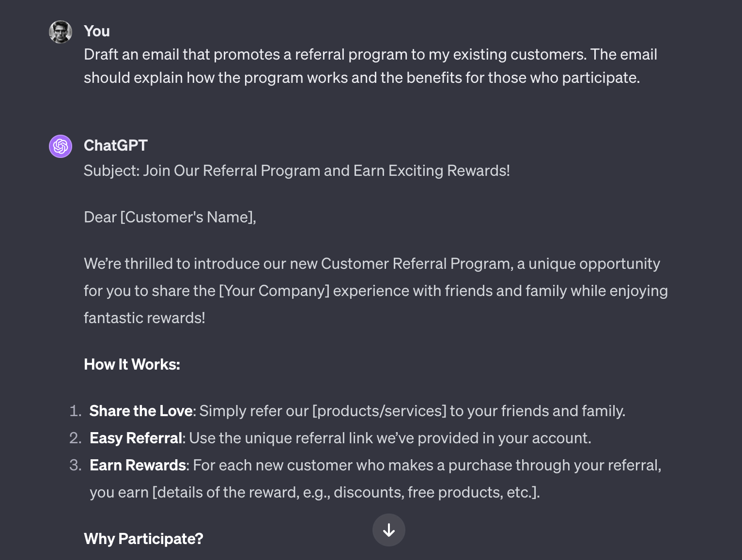Select the circular avatar beside You
742x560 pixels.
pos(60,31)
